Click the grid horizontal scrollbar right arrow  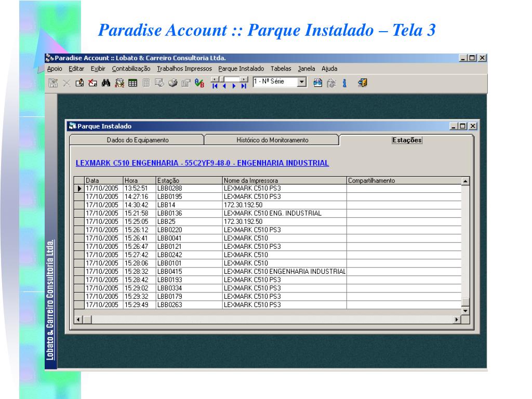pyautogui.click(x=457, y=320)
